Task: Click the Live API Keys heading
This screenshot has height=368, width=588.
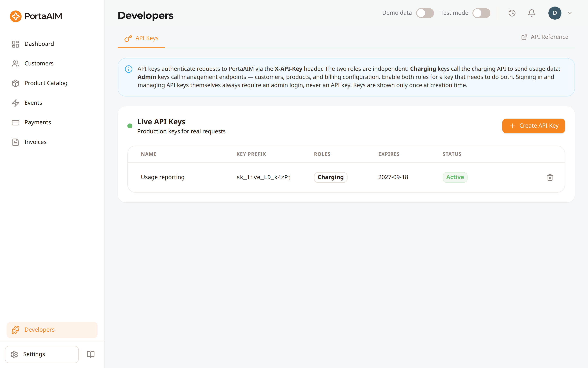Action: click(161, 122)
